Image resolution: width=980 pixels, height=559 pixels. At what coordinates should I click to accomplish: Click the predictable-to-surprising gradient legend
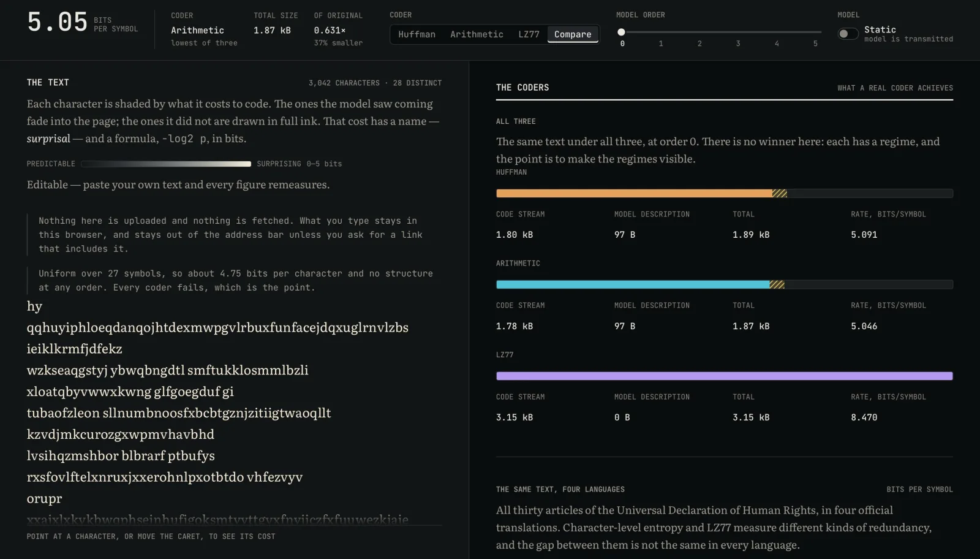point(166,164)
